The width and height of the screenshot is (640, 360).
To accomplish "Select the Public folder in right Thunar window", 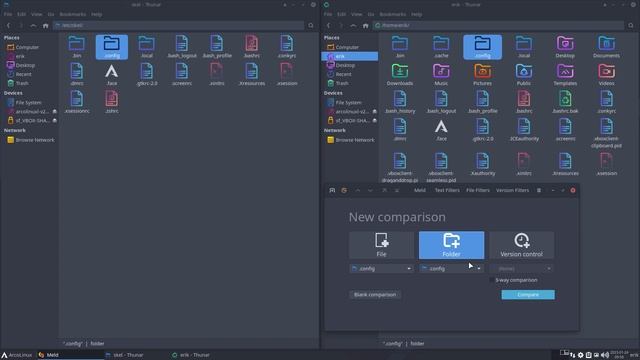I will pos(524,75).
